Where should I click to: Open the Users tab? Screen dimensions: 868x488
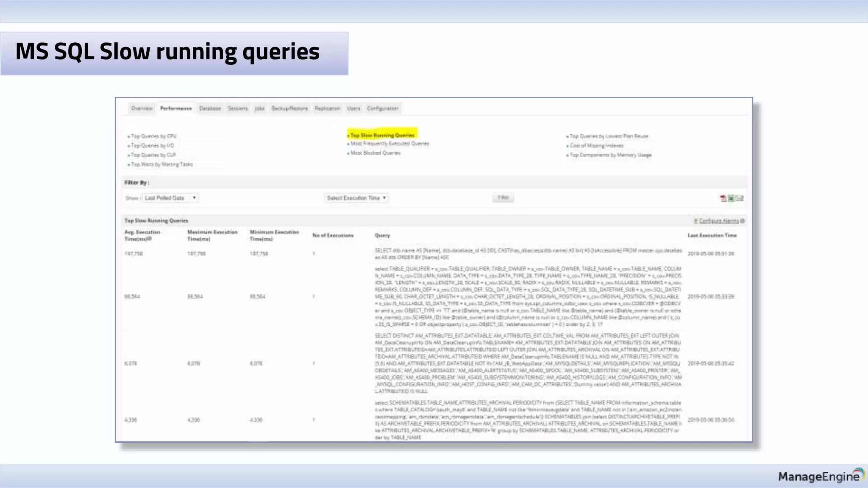(353, 108)
